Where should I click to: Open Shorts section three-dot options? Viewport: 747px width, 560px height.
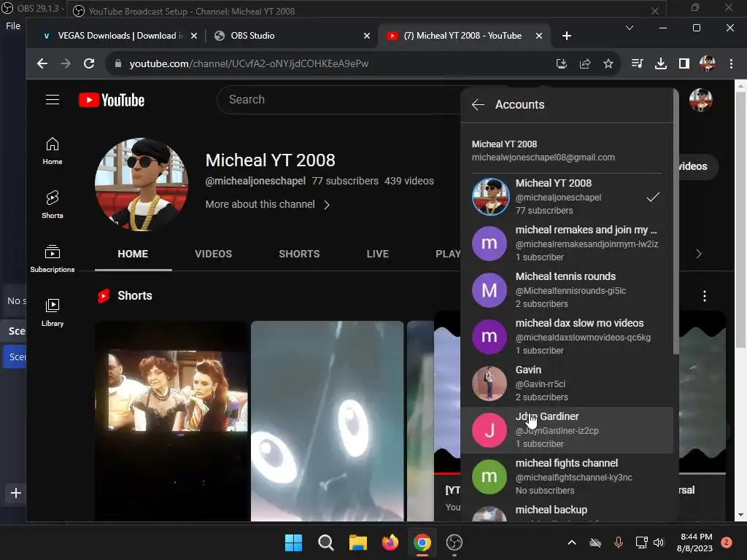pos(705,296)
